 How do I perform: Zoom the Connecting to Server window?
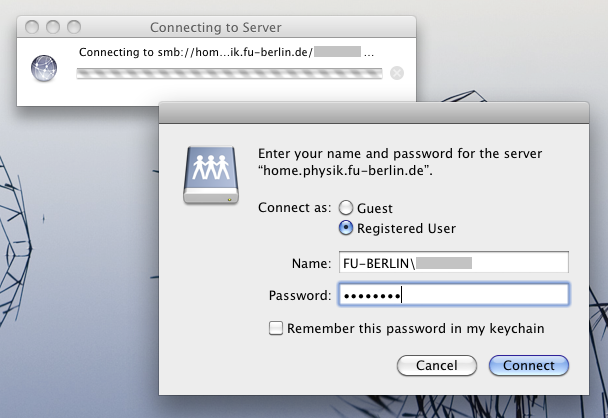[74, 27]
